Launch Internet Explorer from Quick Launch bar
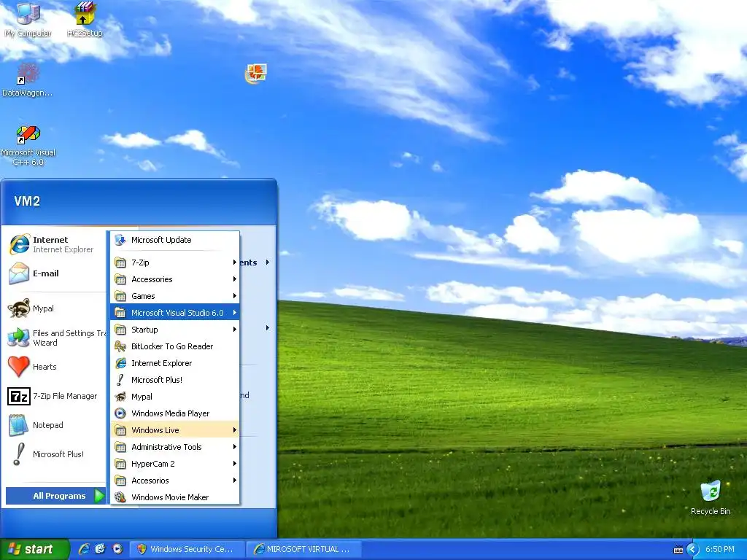747x560 pixels. coord(84,549)
